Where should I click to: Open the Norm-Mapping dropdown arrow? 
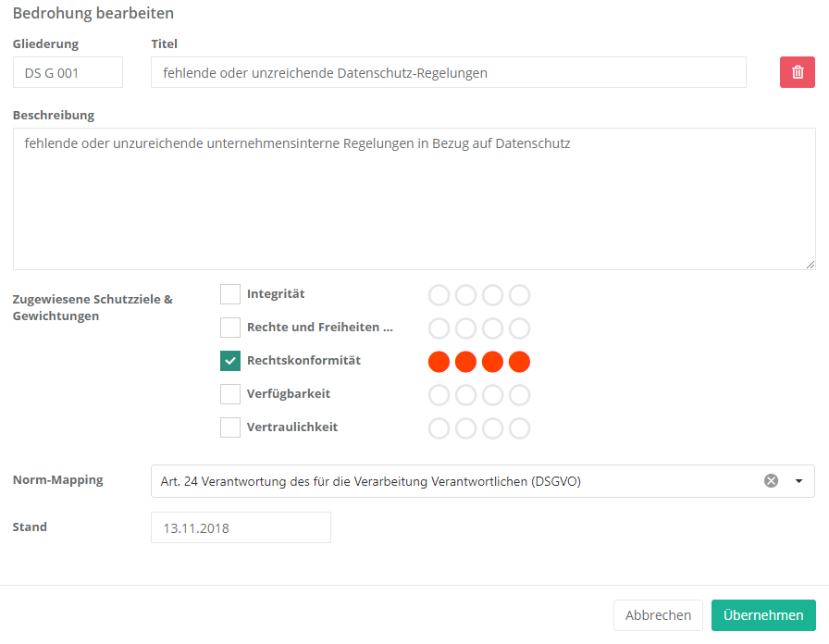(x=798, y=481)
